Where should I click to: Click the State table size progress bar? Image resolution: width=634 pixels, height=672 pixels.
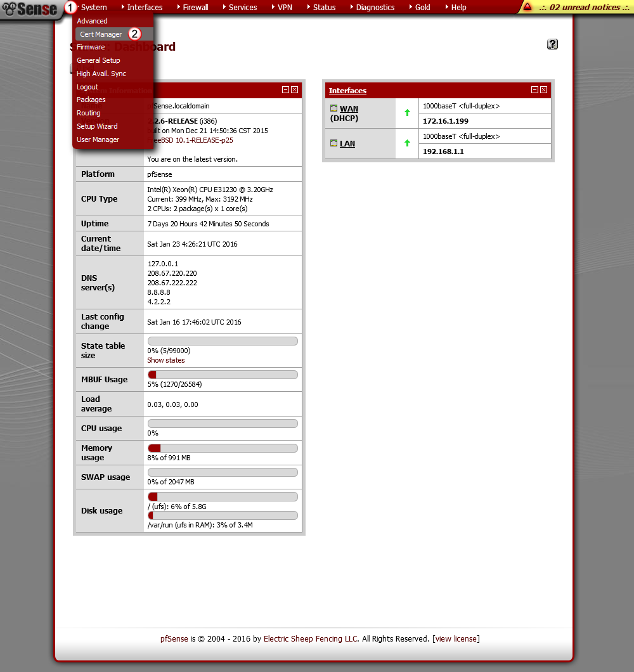point(223,341)
